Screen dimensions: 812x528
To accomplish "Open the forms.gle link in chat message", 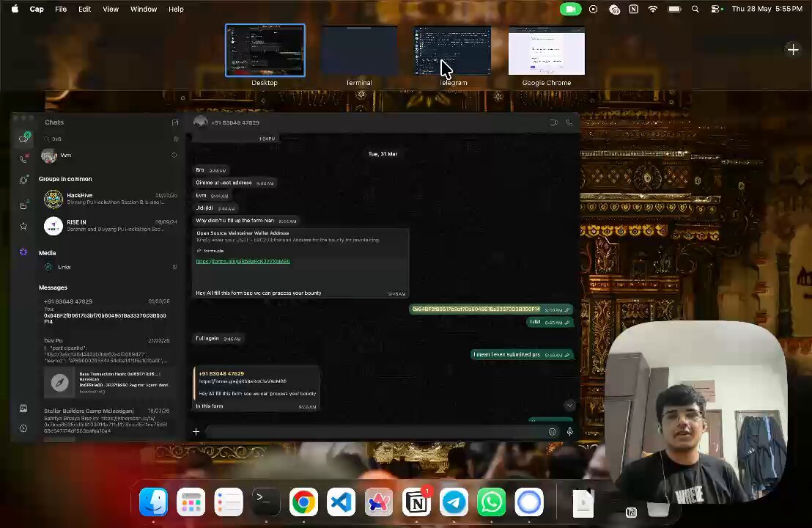I will (243, 261).
